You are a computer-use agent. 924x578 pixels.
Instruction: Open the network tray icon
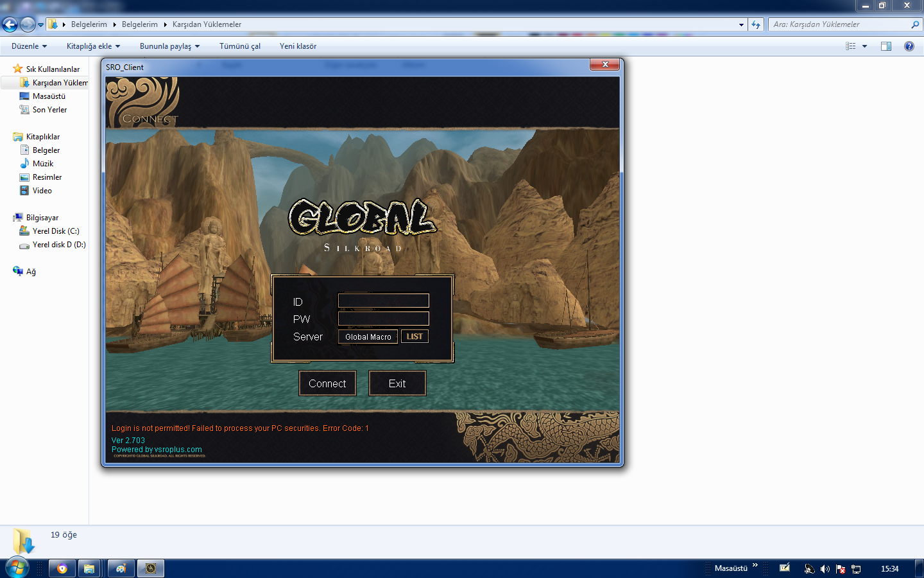856,569
